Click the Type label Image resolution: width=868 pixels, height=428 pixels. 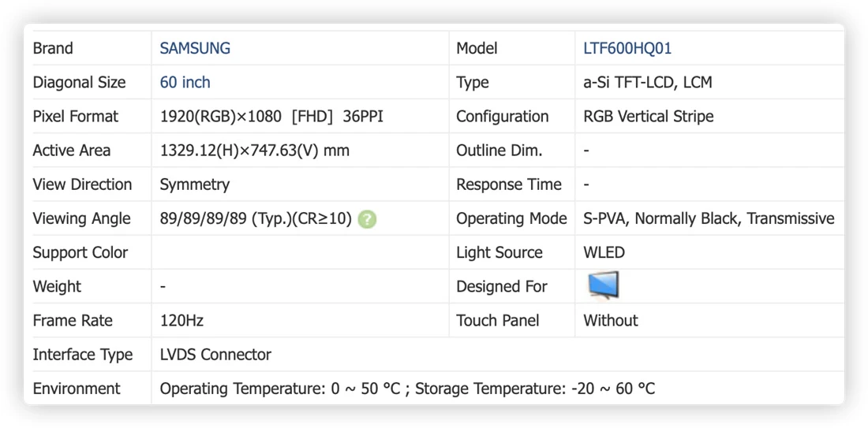click(x=472, y=83)
